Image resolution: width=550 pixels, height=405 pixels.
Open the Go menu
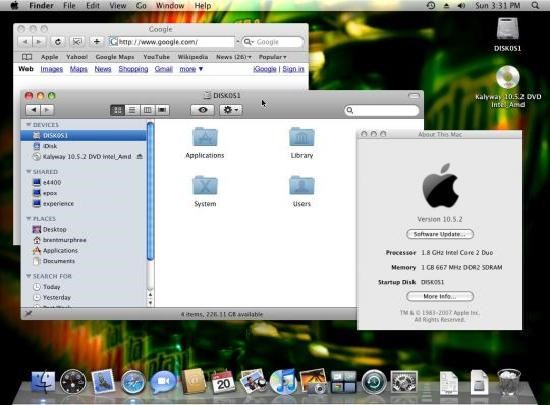[x=141, y=6]
